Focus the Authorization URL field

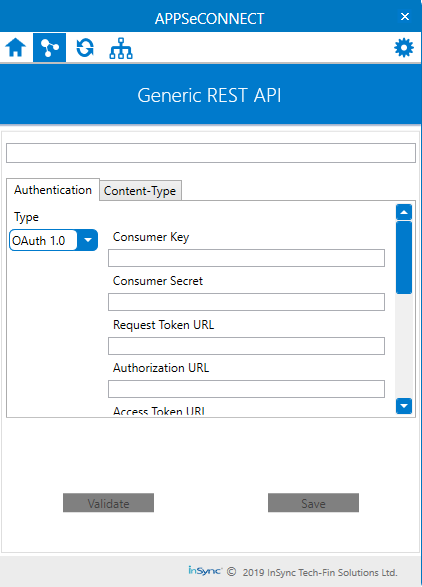pyautogui.click(x=246, y=389)
